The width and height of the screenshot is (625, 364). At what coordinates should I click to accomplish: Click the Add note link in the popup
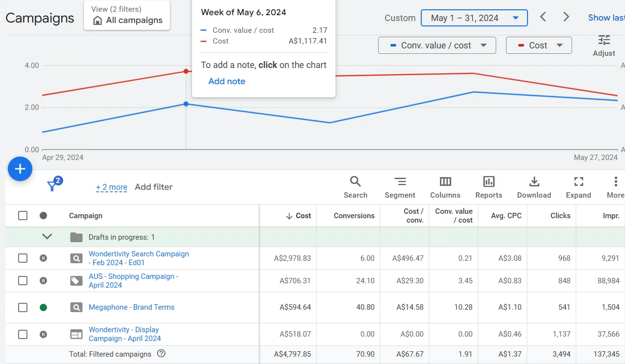click(226, 81)
